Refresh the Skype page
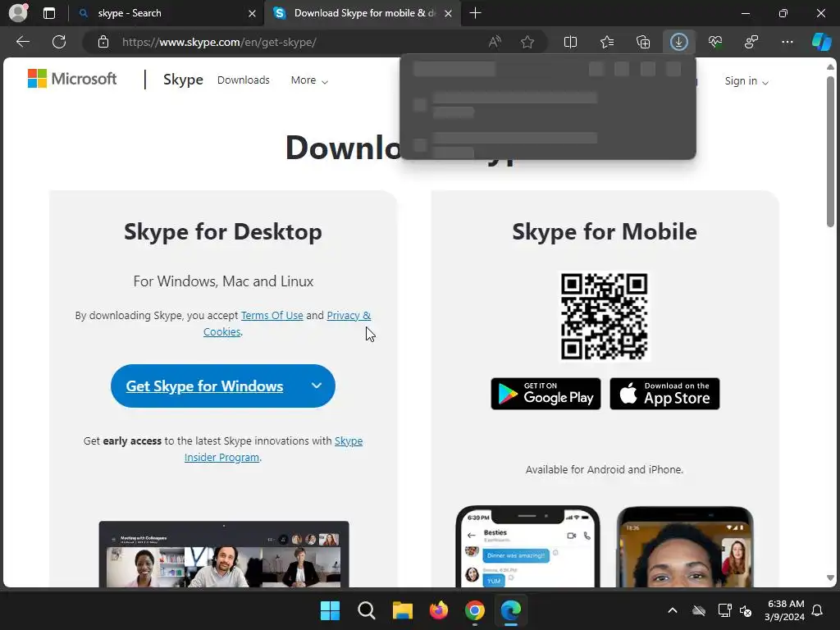The width and height of the screenshot is (840, 630). click(x=59, y=42)
